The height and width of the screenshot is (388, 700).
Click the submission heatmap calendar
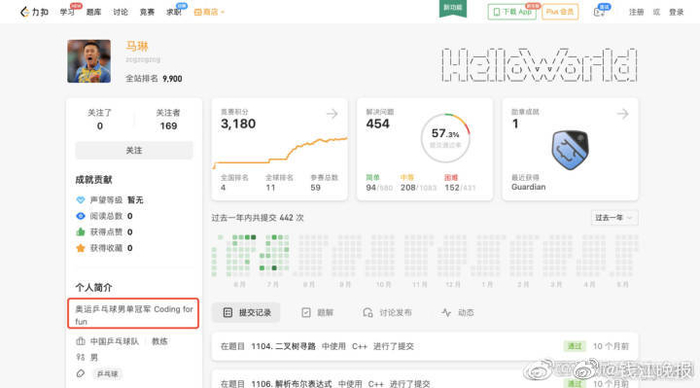[425, 256]
